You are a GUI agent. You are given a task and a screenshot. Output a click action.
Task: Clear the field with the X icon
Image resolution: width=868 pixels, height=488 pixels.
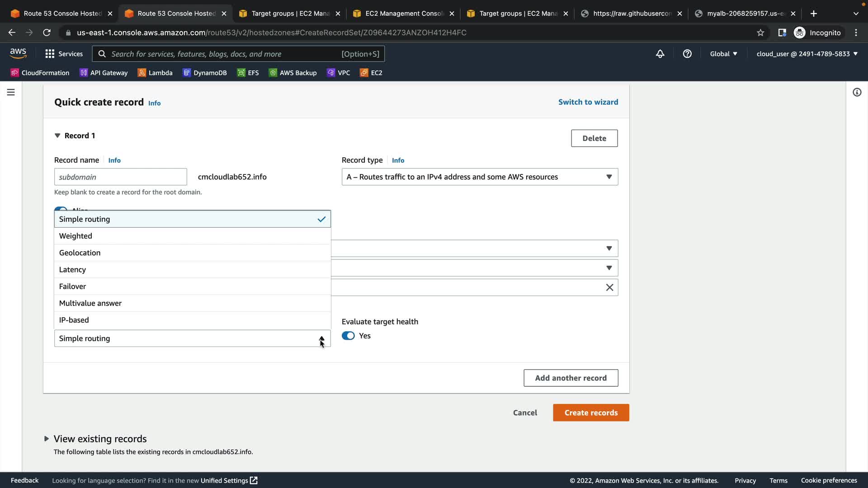(x=609, y=287)
